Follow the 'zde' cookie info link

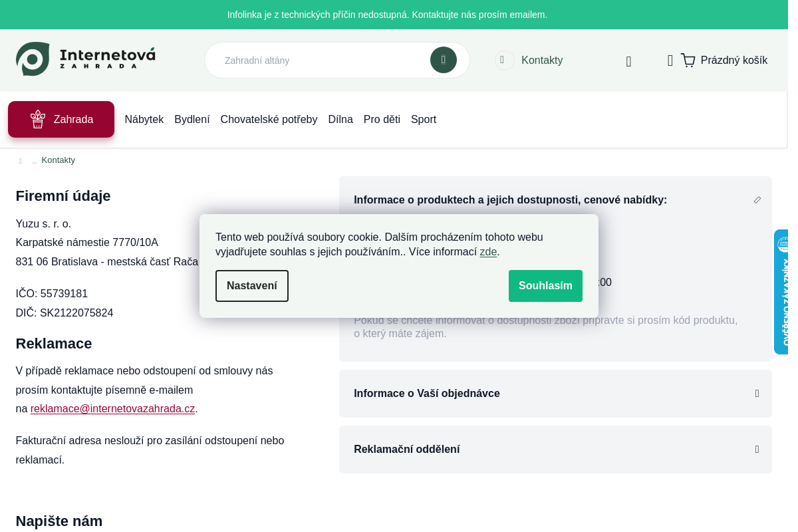pos(488,252)
